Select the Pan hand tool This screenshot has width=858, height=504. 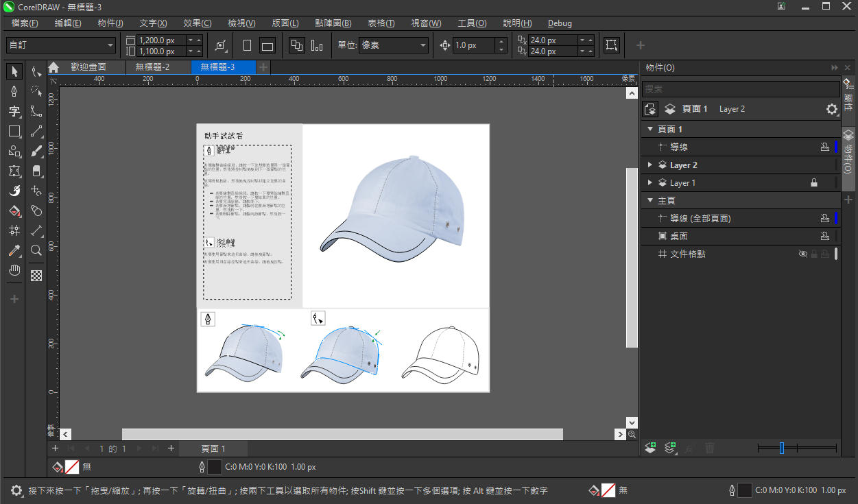coord(14,271)
